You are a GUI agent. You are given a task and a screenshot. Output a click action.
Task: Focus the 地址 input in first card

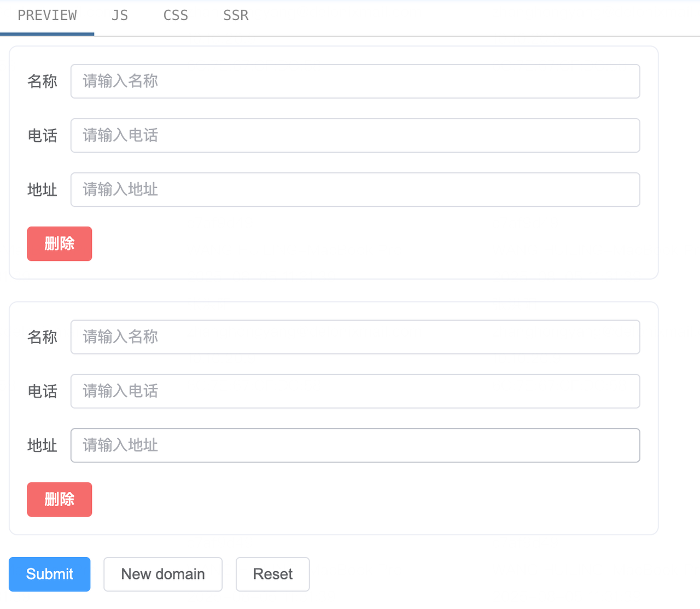pos(355,190)
